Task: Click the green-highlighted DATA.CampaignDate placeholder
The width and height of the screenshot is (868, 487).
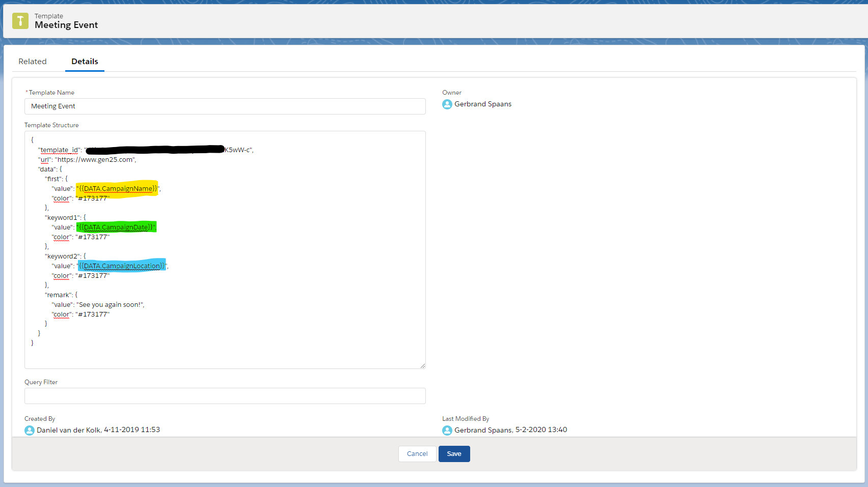Action: (117, 227)
